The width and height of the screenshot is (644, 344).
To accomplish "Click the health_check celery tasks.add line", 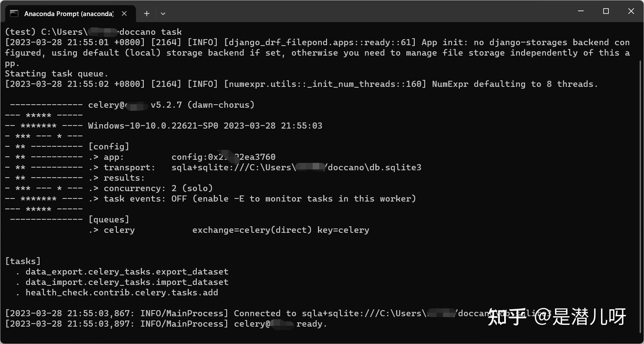I will tap(122, 292).
